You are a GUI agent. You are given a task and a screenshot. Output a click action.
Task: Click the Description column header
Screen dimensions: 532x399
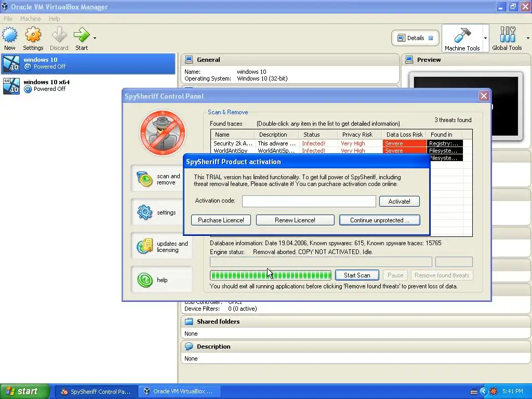(x=276, y=135)
